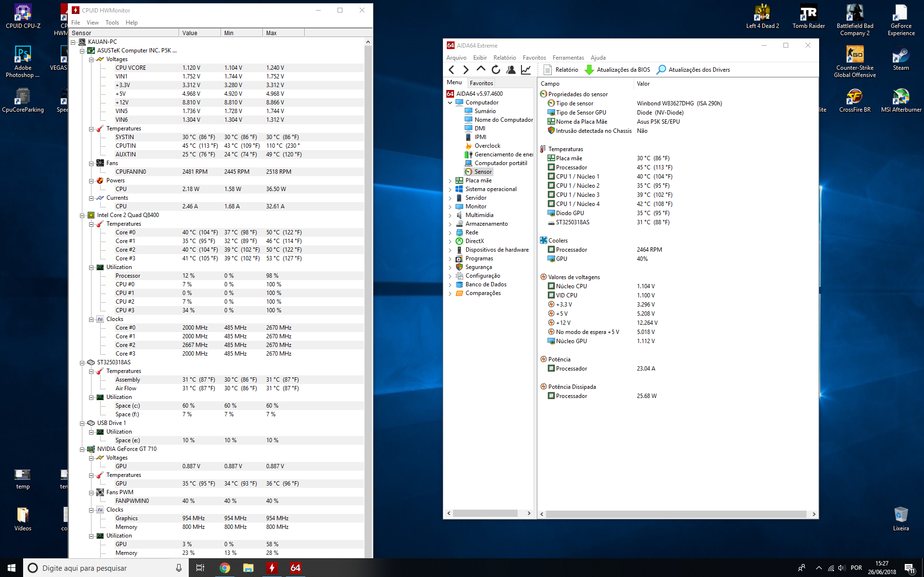Open Adobe Photoshop desktop shortcut
This screenshot has width=924, height=577.
point(23,62)
